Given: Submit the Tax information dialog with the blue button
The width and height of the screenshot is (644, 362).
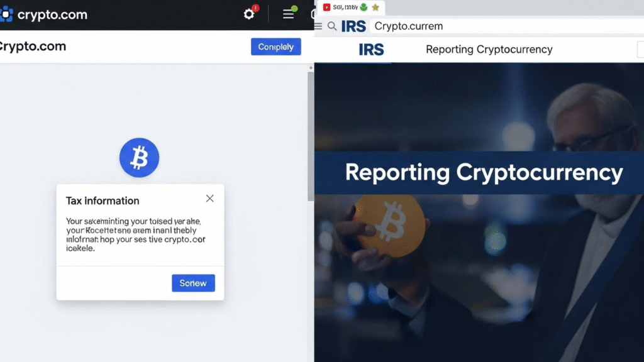Looking at the screenshot, I should [193, 283].
